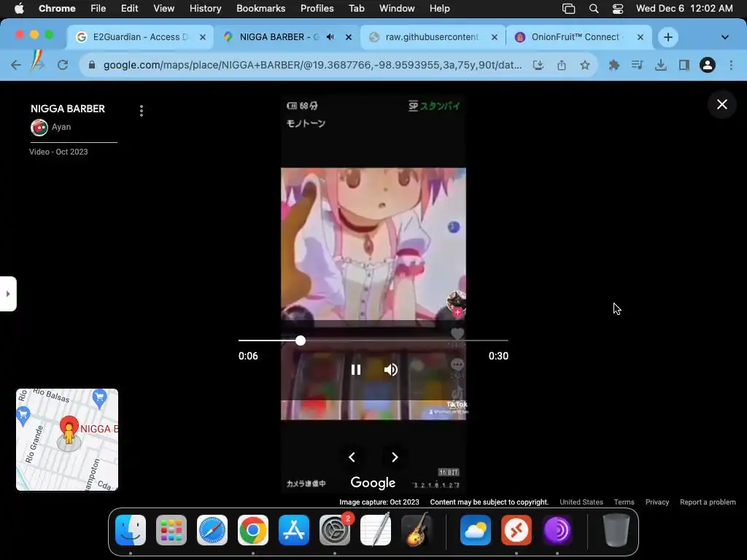
Task: Open Chrome profile avatar
Action: [708, 65]
